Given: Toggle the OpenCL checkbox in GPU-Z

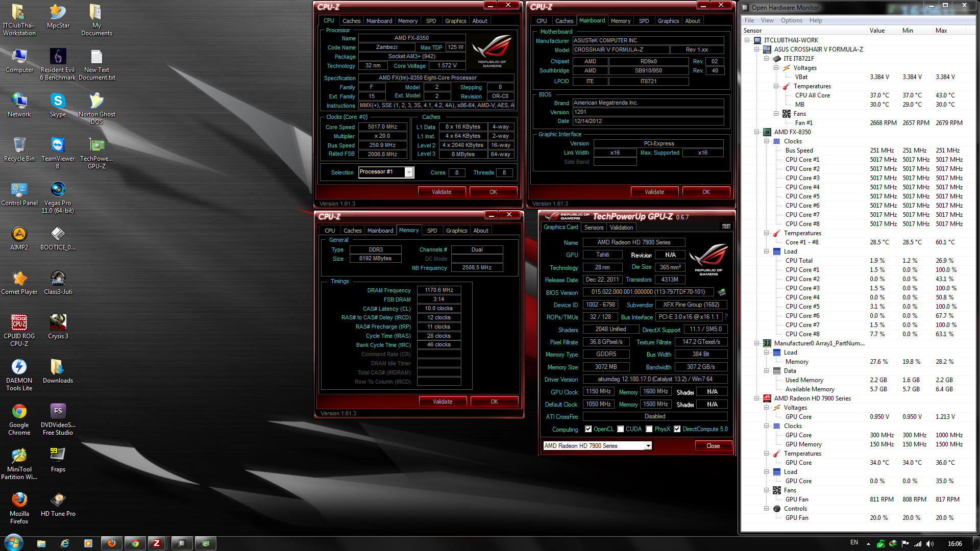Looking at the screenshot, I should click(589, 429).
